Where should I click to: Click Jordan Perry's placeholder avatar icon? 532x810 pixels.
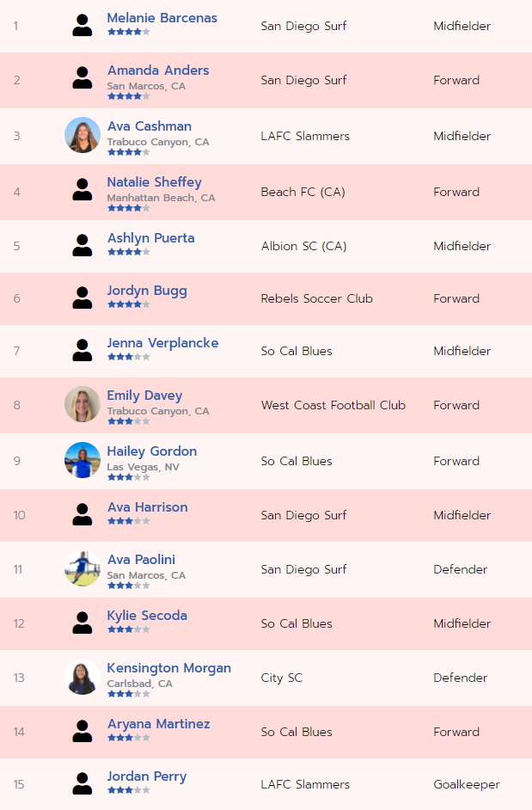pos(83,783)
